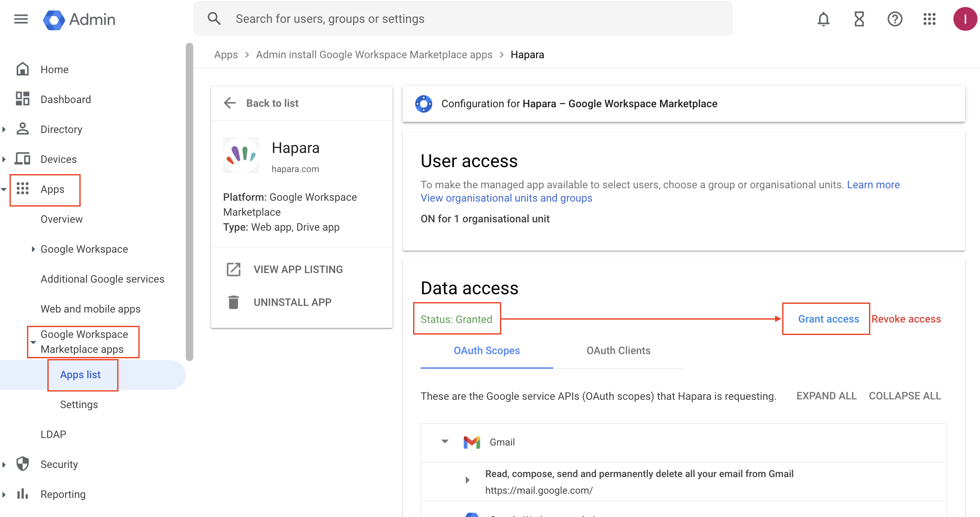Click Revoke access link

click(906, 319)
